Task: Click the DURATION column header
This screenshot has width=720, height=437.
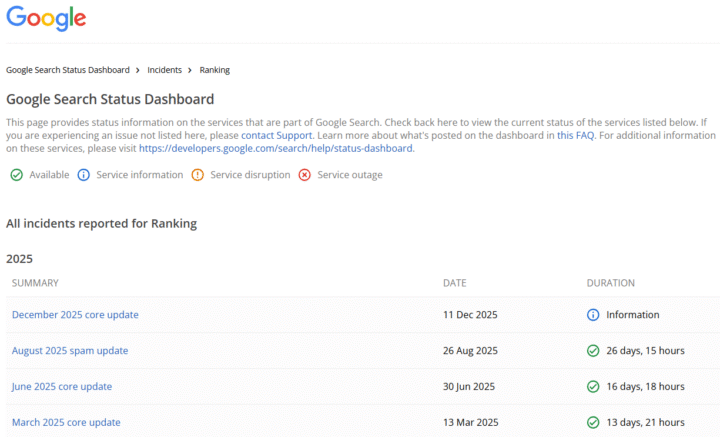Action: point(611,283)
